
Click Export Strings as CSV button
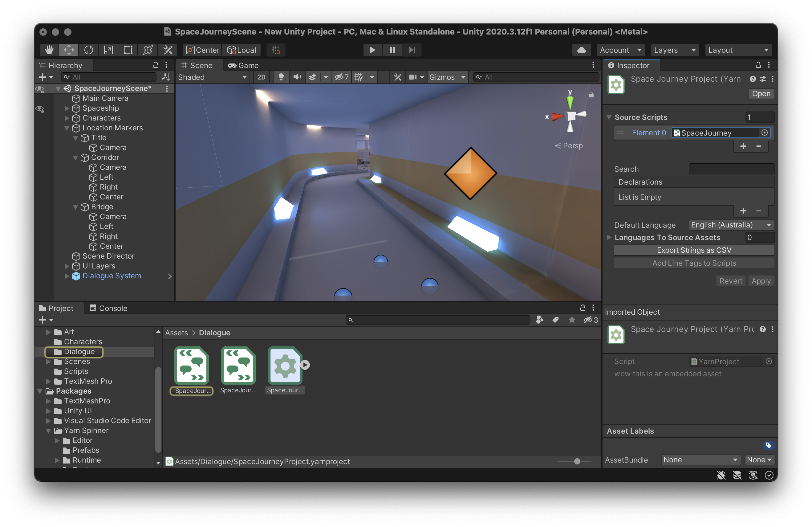(694, 250)
